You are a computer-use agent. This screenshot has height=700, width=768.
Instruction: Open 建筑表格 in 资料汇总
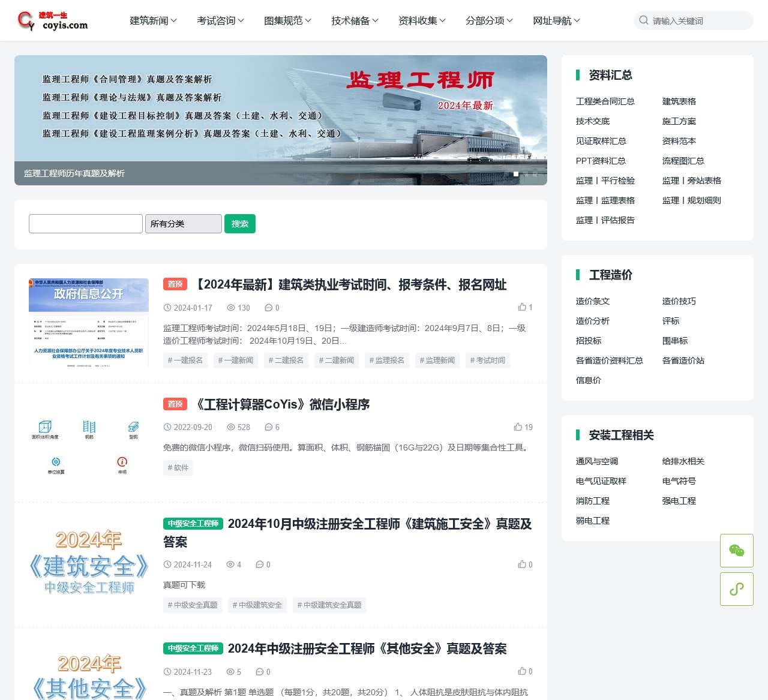pos(679,101)
